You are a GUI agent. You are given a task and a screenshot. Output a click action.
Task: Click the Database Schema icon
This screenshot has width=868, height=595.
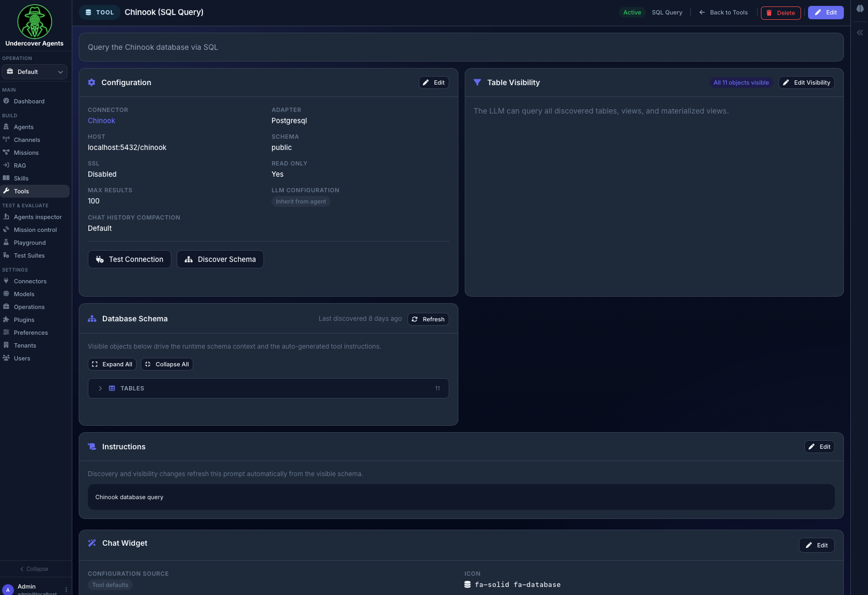pos(92,319)
